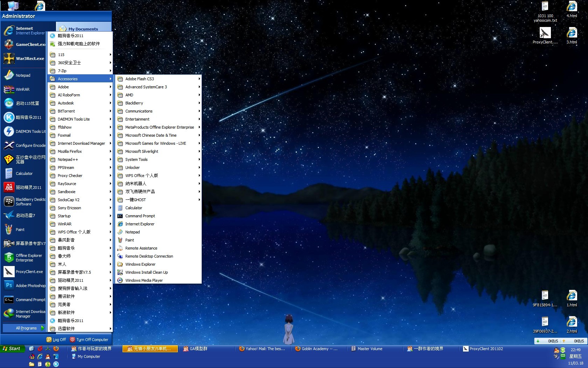Image resolution: width=588 pixels, height=368 pixels.
Task: Switch to Yahoo! Mail taskbar window
Action: [262, 349]
